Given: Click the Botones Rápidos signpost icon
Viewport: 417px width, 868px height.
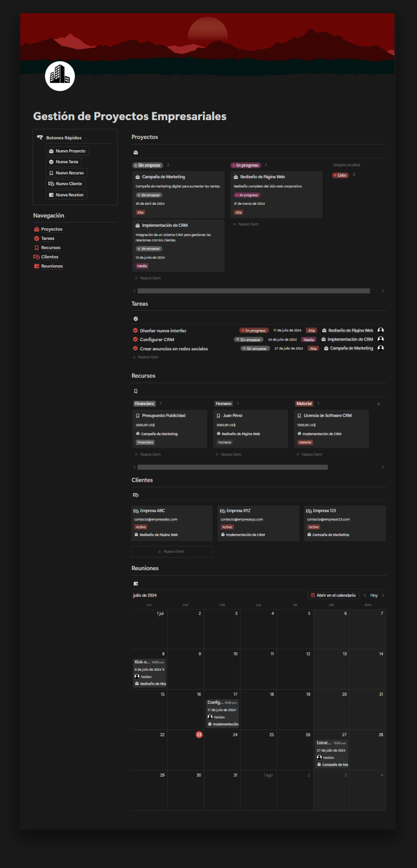Looking at the screenshot, I should coord(40,137).
